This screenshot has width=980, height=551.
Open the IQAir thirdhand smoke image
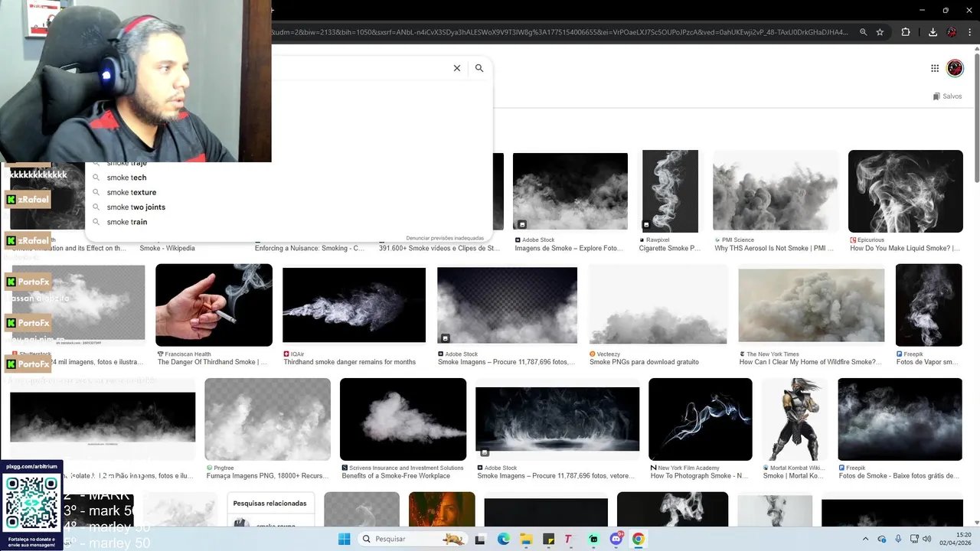click(x=354, y=305)
